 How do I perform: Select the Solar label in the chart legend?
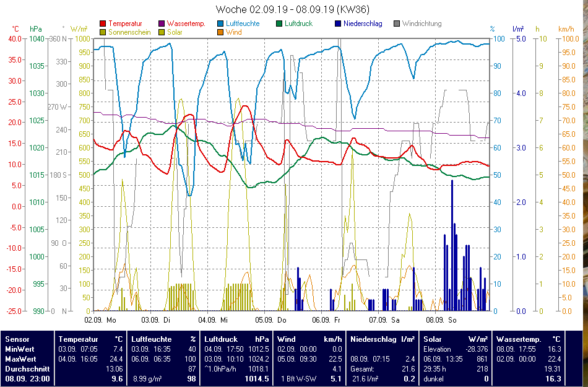pos(175,32)
